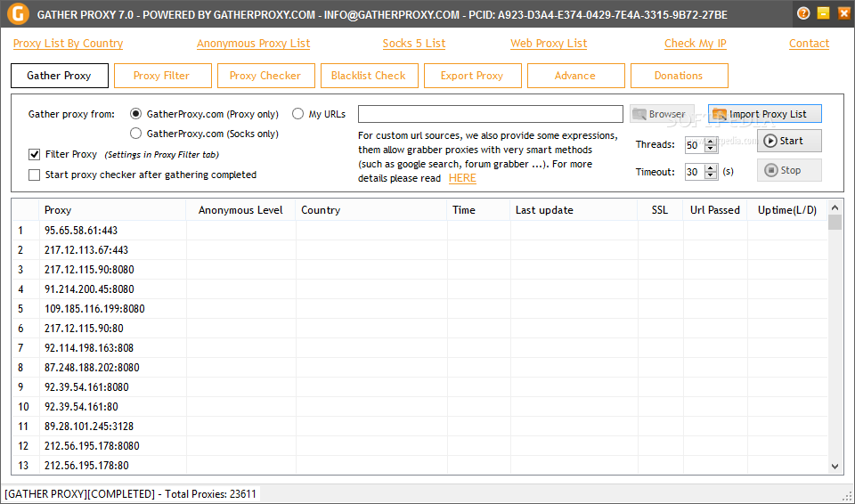
Task: Follow the HERE link for details
Action: coord(462,178)
